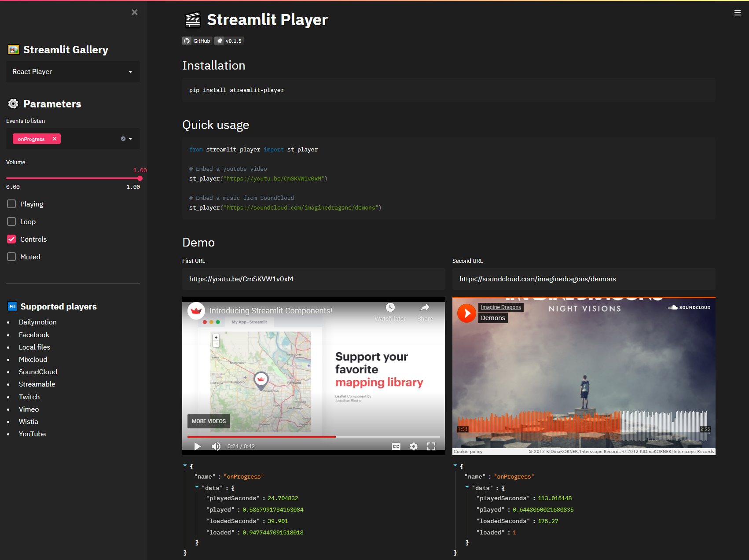Close the sidebar with the X icon
Screen dimensions: 749x560
135,12
